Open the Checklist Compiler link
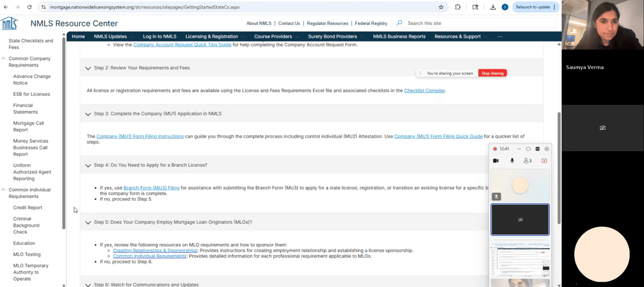644x287 pixels. tap(425, 91)
